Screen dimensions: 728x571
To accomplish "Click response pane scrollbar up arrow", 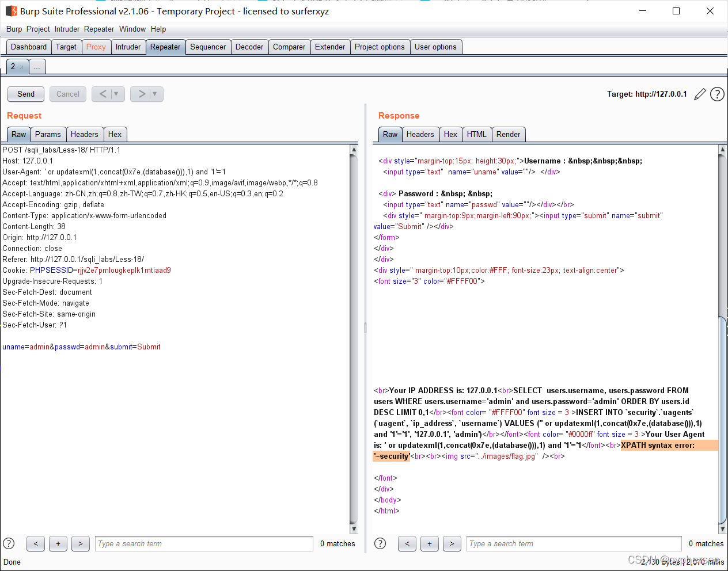I will click(x=722, y=150).
